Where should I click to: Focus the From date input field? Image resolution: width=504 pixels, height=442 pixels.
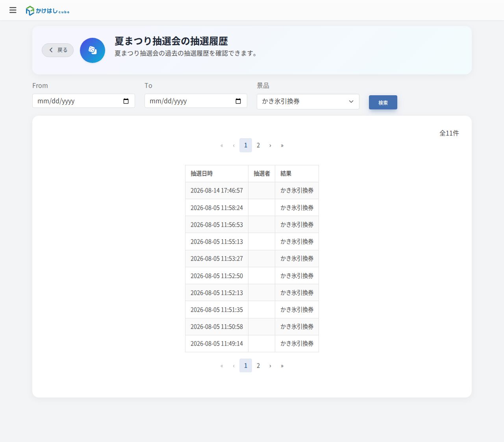pyautogui.click(x=83, y=101)
